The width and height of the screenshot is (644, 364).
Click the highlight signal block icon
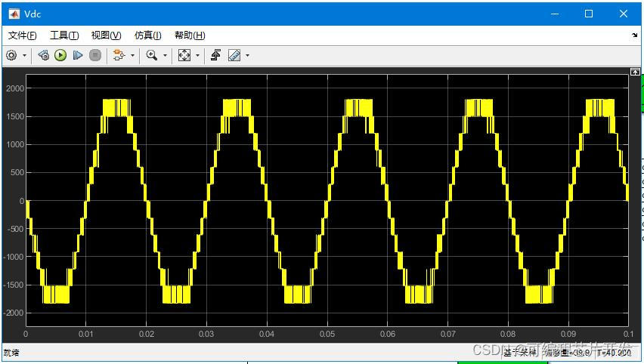coord(119,55)
